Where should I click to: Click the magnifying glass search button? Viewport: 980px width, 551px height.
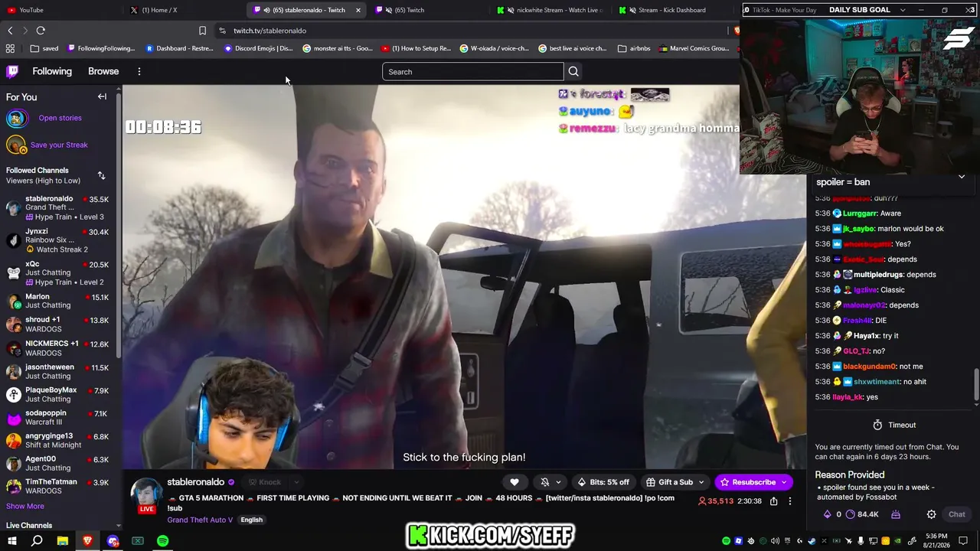tap(573, 72)
